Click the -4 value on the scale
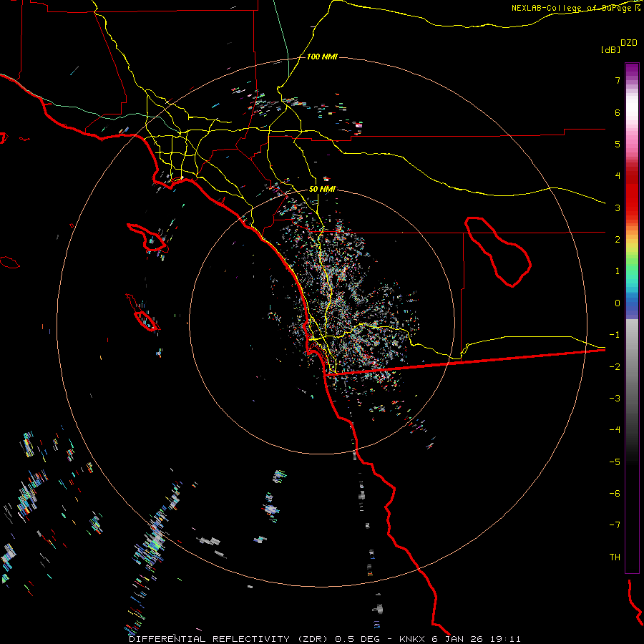The height and width of the screenshot is (644, 644). [615, 429]
